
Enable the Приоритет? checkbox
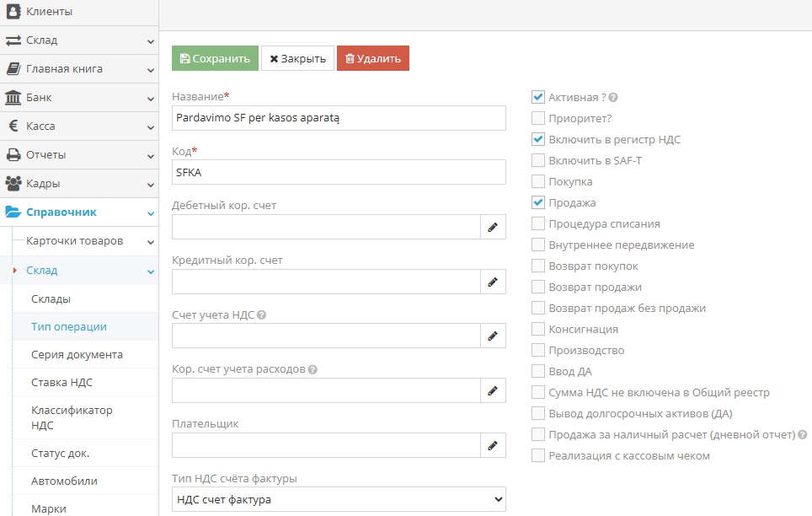point(538,118)
